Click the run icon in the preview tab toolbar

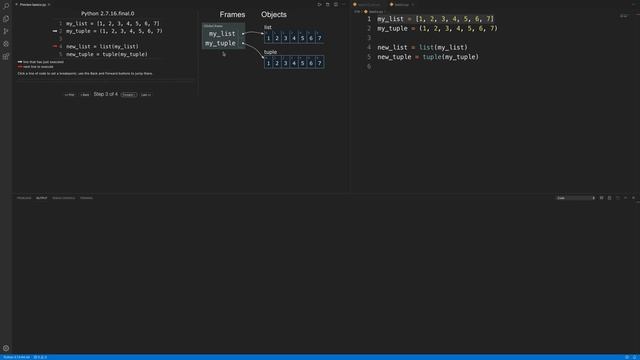(319, 4)
